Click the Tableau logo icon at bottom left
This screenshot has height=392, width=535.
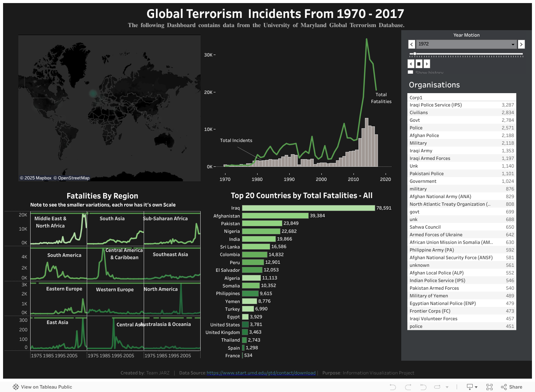click(16, 387)
